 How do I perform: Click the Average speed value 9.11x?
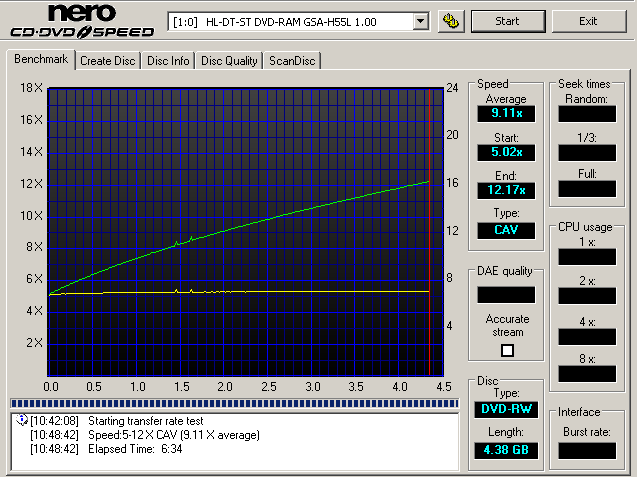(506, 113)
